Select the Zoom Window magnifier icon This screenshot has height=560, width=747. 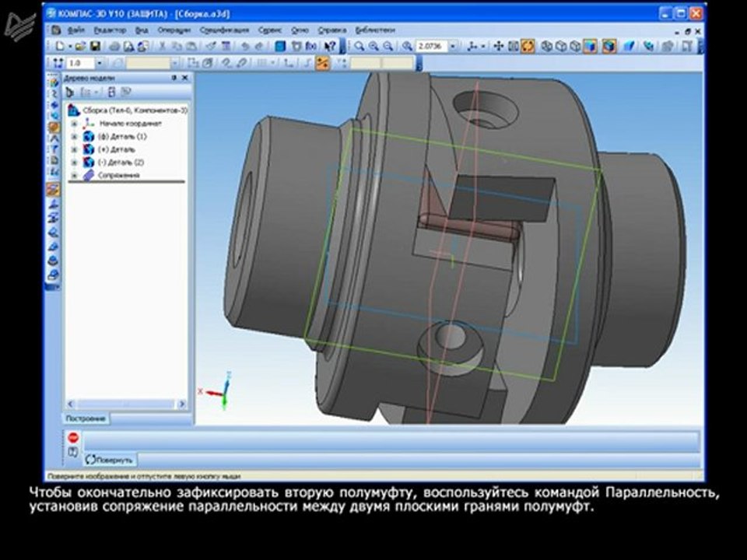tap(359, 46)
